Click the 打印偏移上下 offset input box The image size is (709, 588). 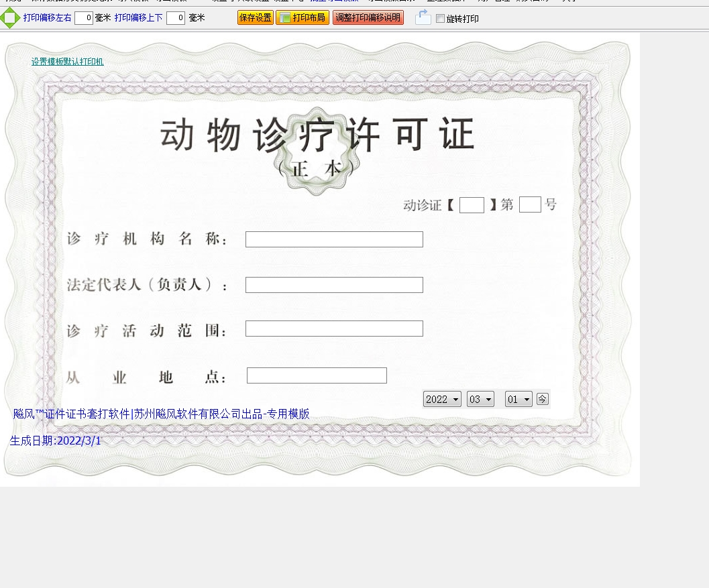176,18
